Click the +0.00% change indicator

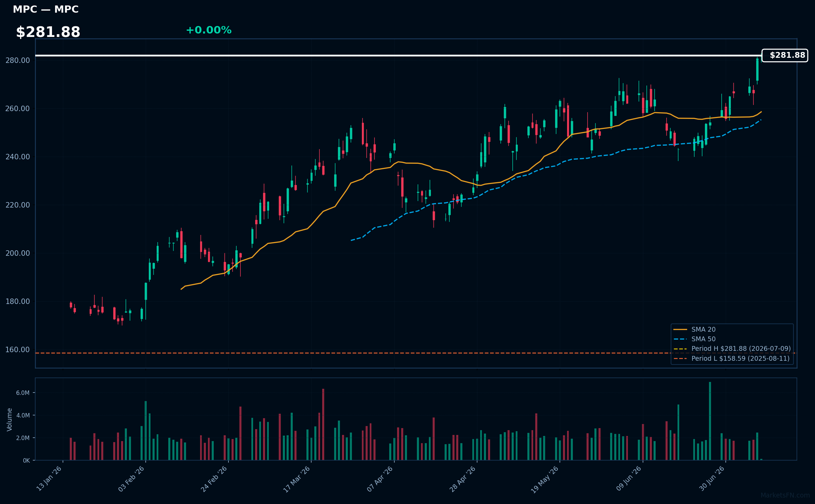point(209,30)
